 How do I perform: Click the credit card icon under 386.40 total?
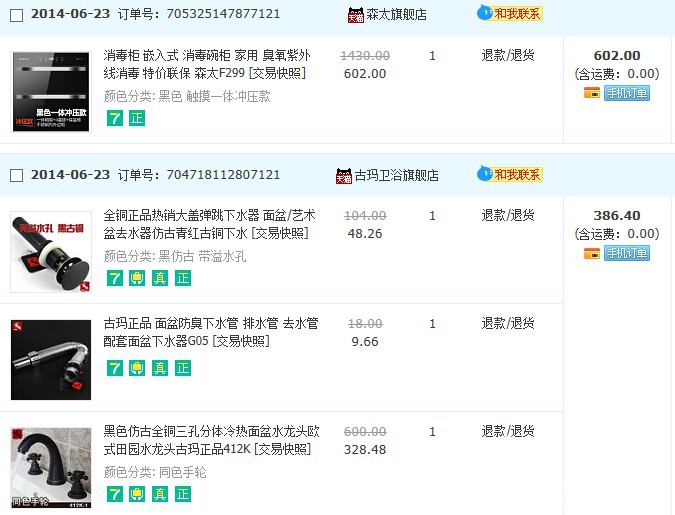pyautogui.click(x=591, y=253)
